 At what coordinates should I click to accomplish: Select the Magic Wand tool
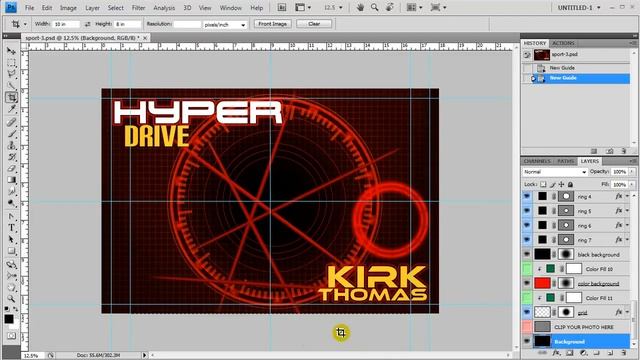pos(11,86)
